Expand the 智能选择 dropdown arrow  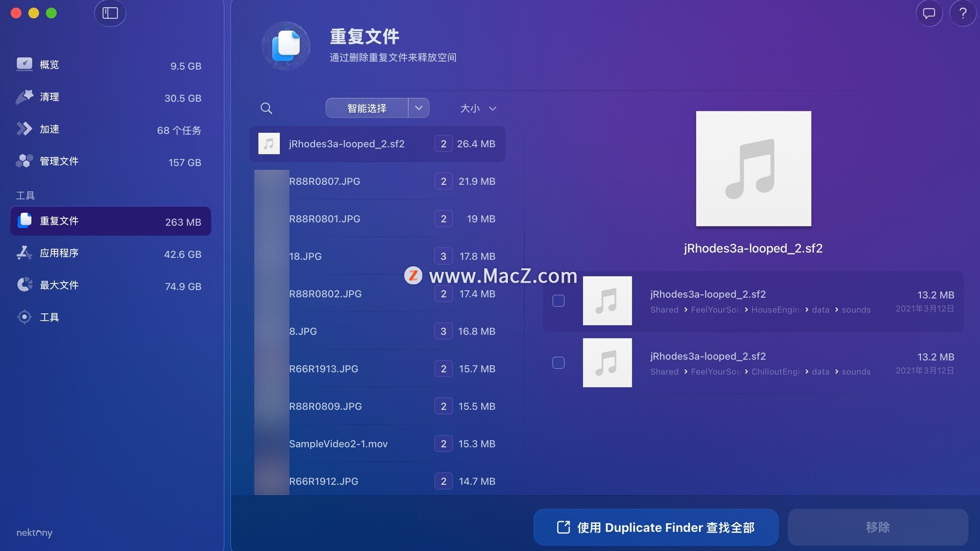pyautogui.click(x=419, y=108)
